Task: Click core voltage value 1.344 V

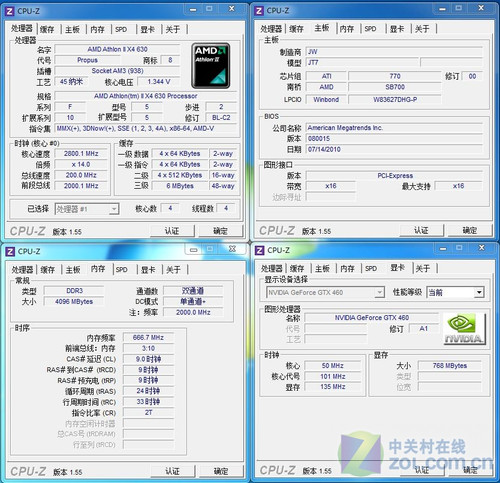Action: point(159,82)
